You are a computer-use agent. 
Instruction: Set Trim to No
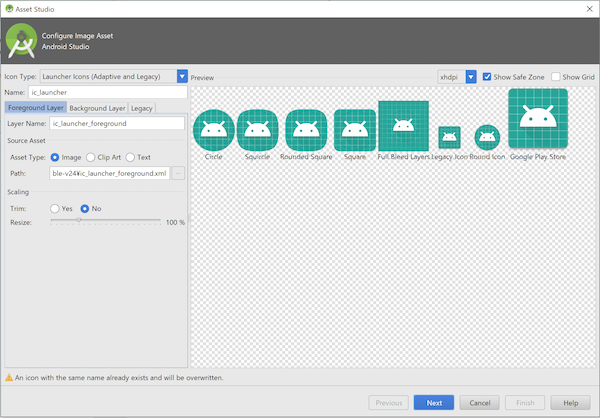tap(85, 209)
